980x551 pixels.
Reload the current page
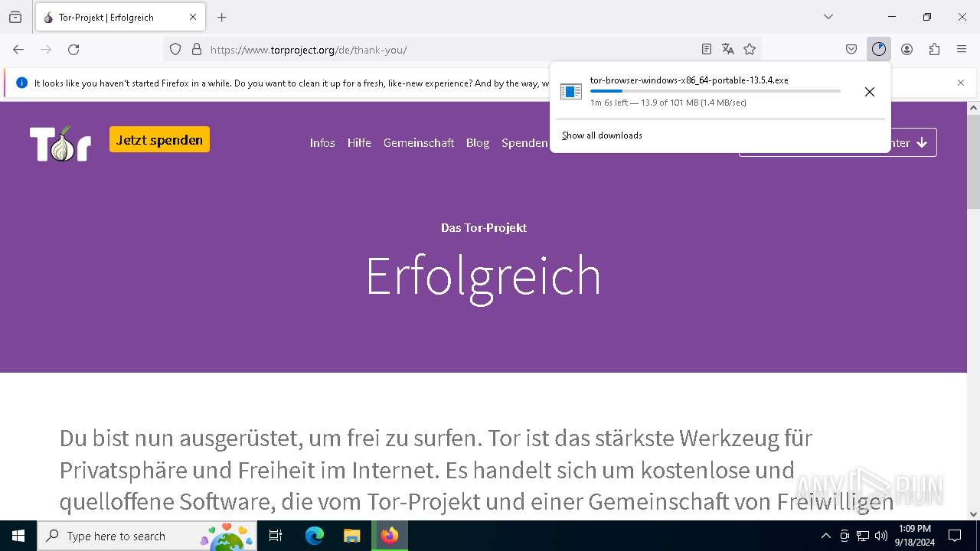[x=73, y=50]
